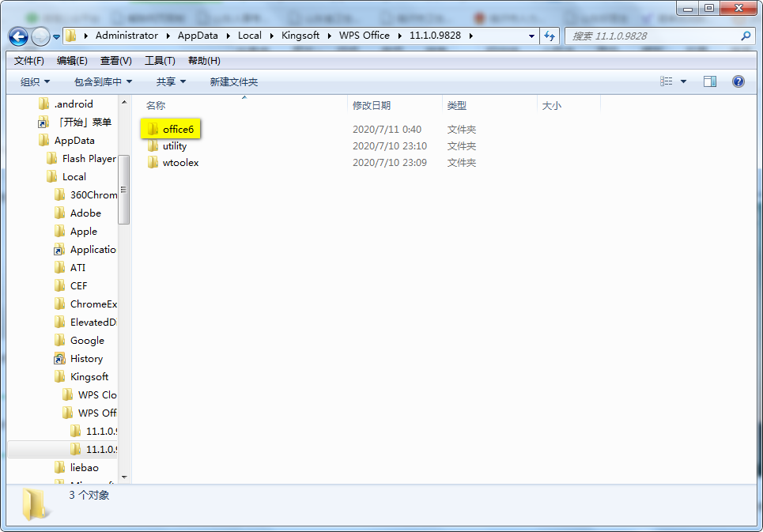The height and width of the screenshot is (532, 763).
Task: Click the 共享 toolbar button
Action: [171, 81]
